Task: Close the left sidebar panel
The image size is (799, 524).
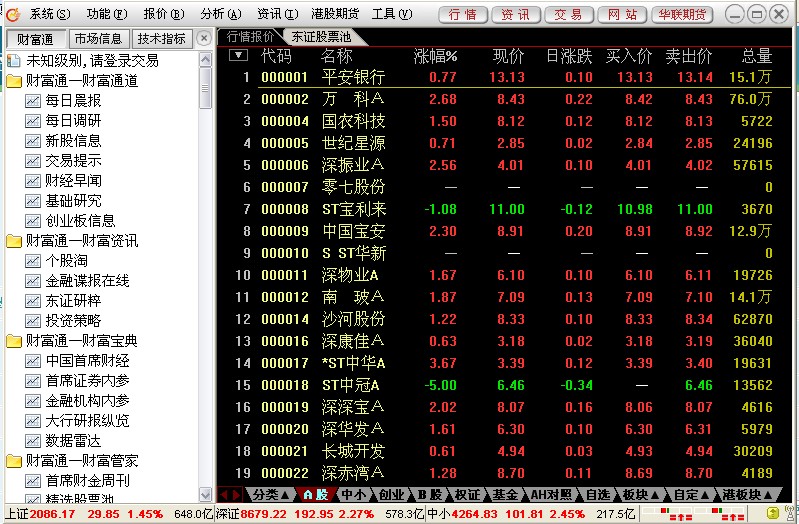Action: point(204,38)
